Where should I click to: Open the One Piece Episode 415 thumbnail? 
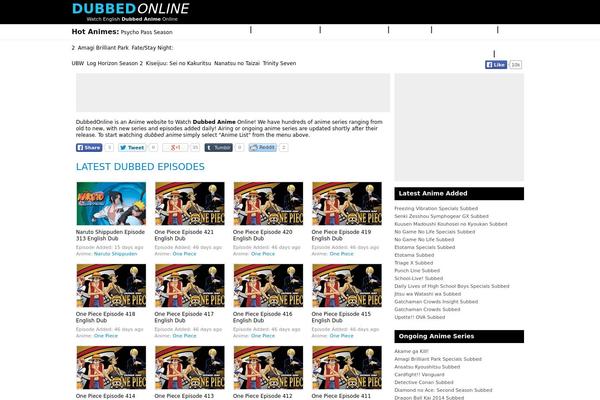347,286
